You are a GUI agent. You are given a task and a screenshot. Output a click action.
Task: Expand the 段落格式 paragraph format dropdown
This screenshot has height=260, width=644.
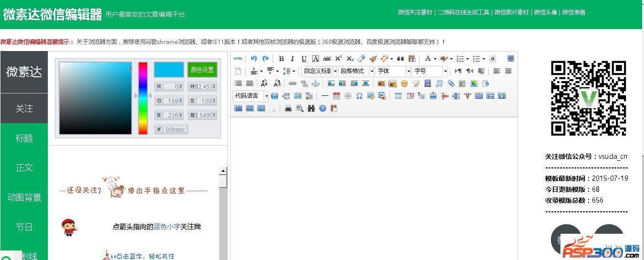point(356,71)
